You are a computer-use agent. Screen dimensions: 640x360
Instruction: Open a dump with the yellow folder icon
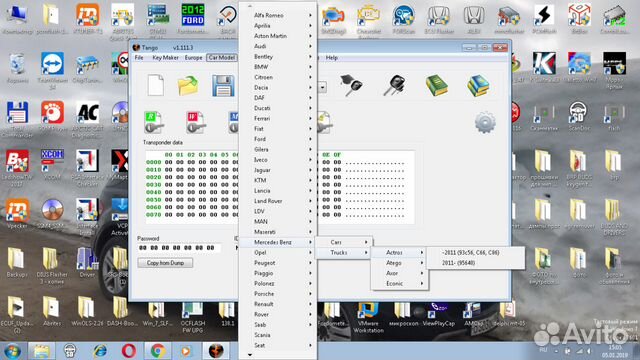pyautogui.click(x=188, y=85)
